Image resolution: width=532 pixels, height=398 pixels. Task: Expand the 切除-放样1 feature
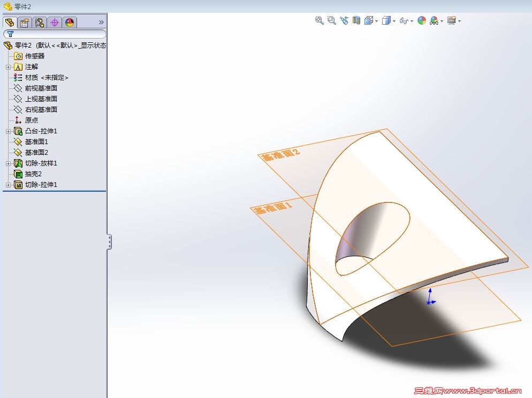(x=9, y=163)
